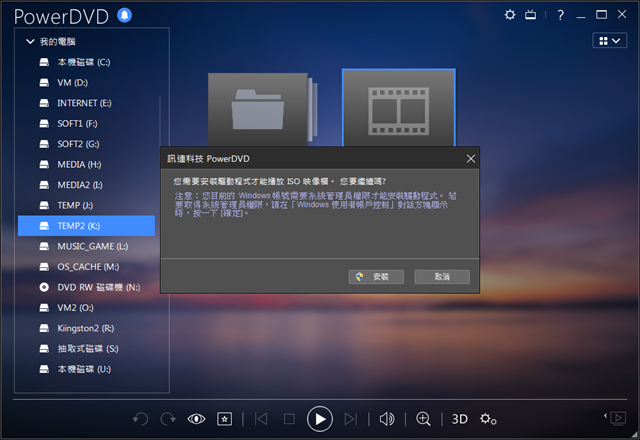Image resolution: width=640 pixels, height=440 pixels.
Task: Select MEDIA2 (I:) drive
Action: click(x=87, y=184)
